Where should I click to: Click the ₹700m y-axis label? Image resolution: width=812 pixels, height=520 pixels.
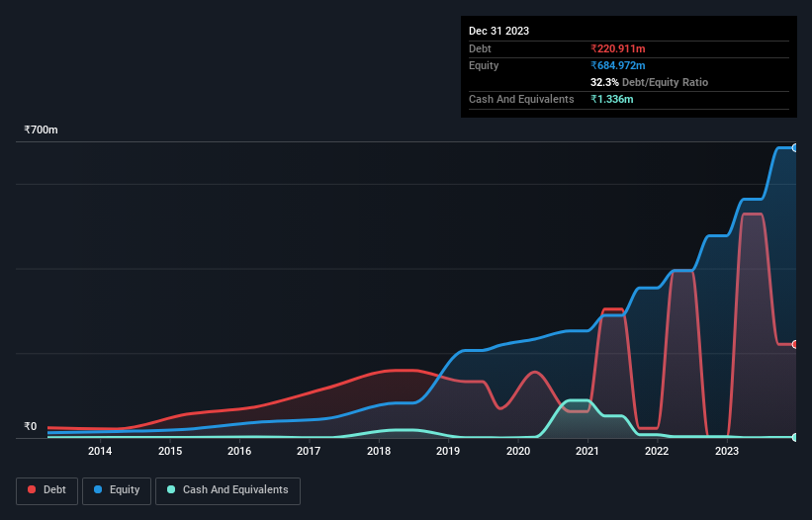point(41,130)
